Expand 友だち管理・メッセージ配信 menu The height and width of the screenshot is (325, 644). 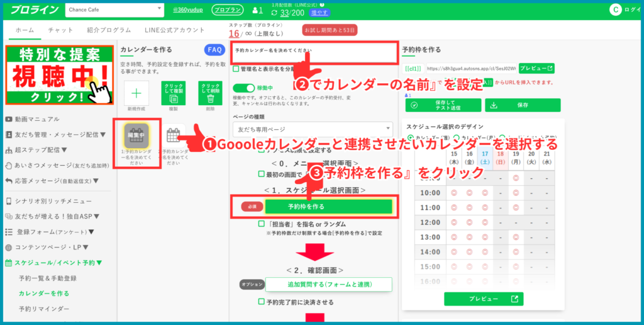(x=55, y=135)
